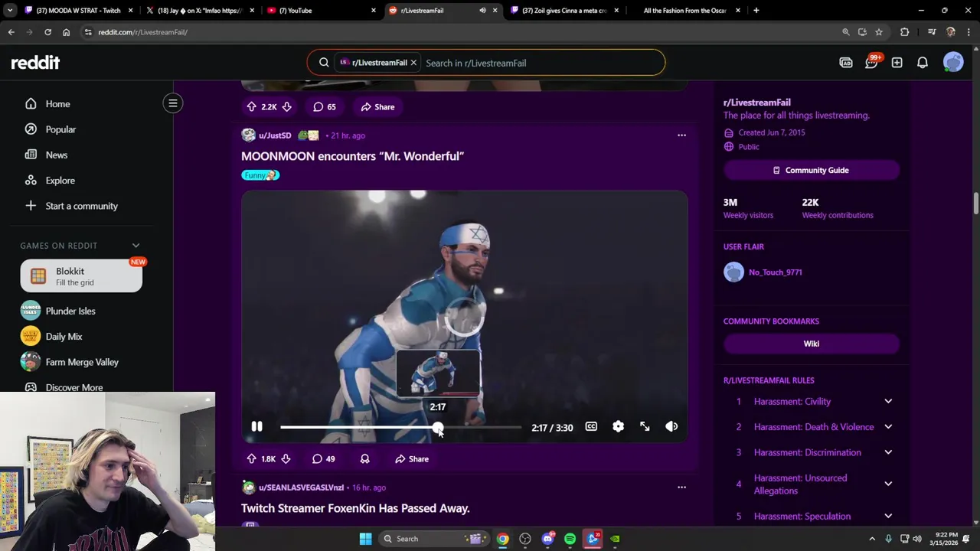Open the Wiki community bookmark
The height and width of the screenshot is (551, 980).
tap(811, 344)
